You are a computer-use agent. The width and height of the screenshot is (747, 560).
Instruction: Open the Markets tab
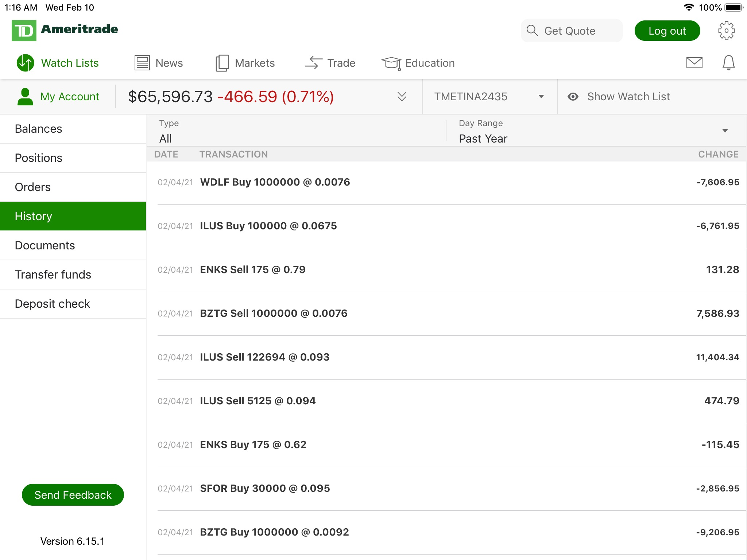click(245, 63)
